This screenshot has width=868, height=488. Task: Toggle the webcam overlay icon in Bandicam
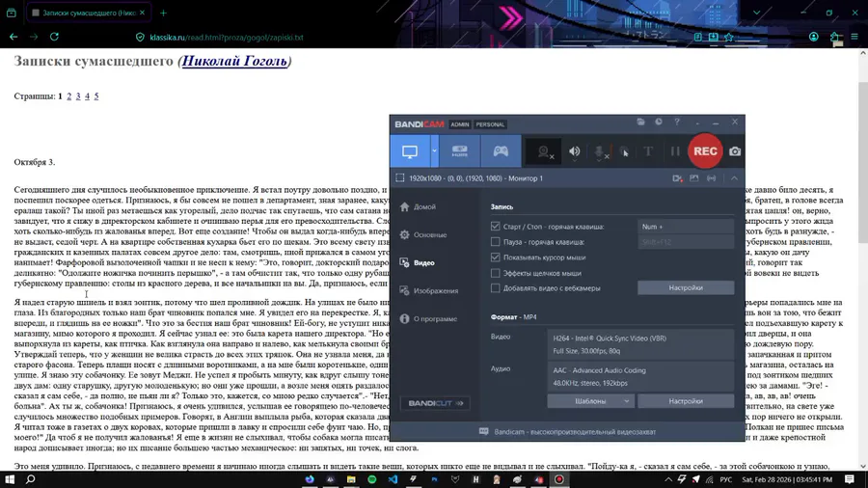pyautogui.click(x=545, y=151)
